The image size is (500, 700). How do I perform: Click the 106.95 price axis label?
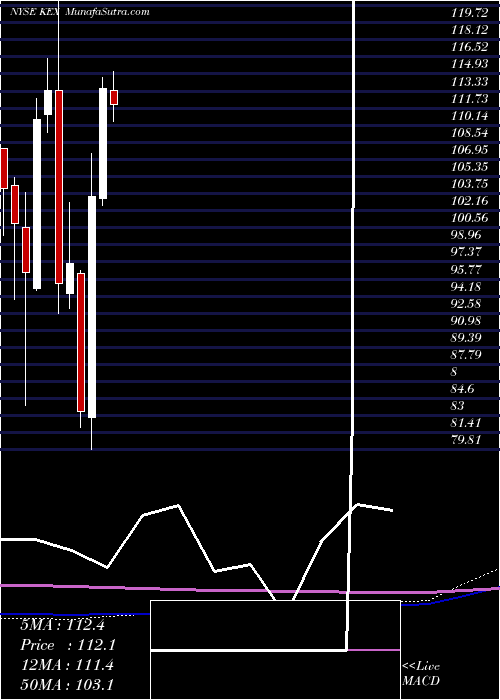click(x=469, y=150)
